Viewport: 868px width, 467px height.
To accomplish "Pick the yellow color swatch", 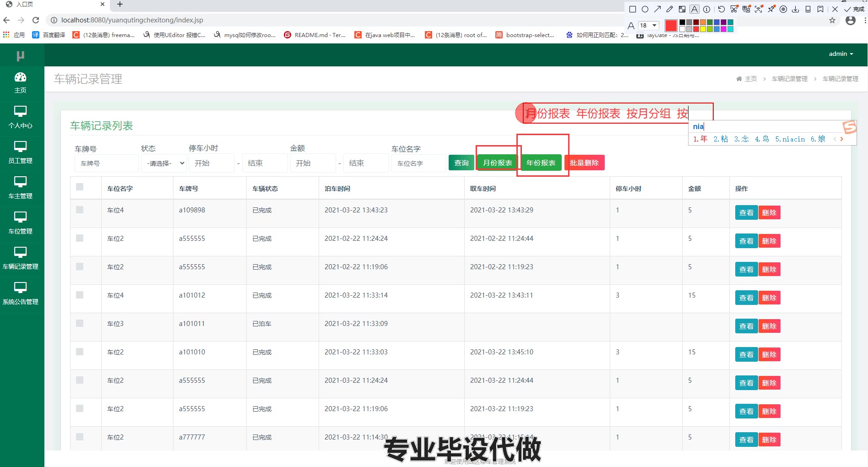I will [703, 29].
